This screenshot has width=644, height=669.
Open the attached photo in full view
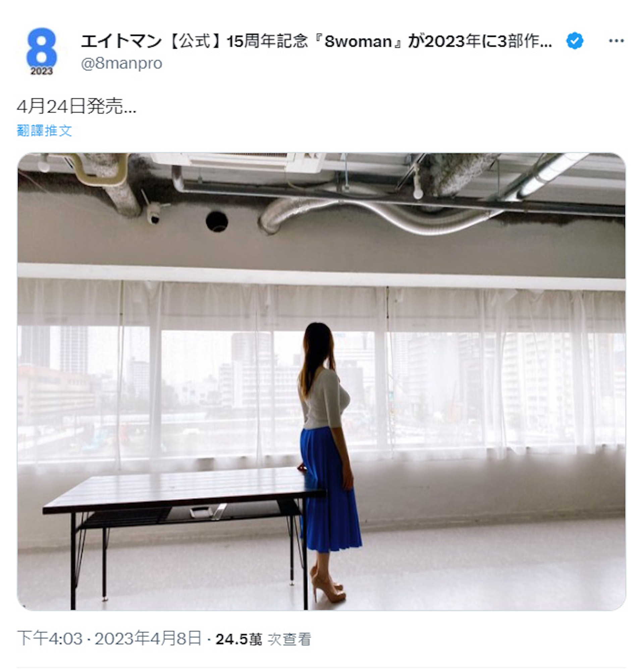point(321,381)
